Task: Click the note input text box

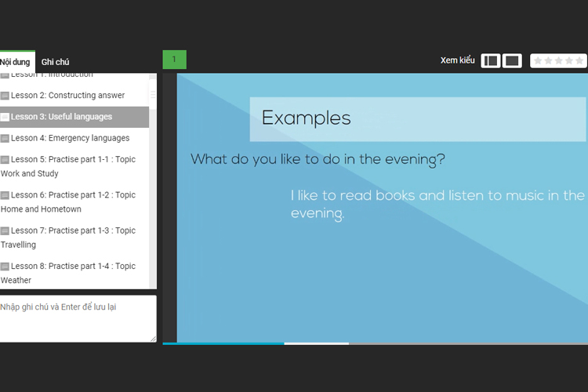Action: 77,318
